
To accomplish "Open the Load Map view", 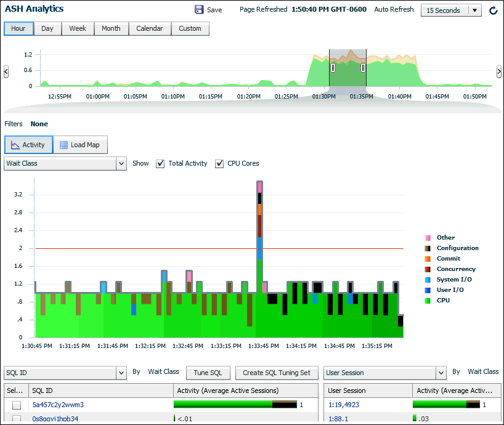I will point(80,145).
